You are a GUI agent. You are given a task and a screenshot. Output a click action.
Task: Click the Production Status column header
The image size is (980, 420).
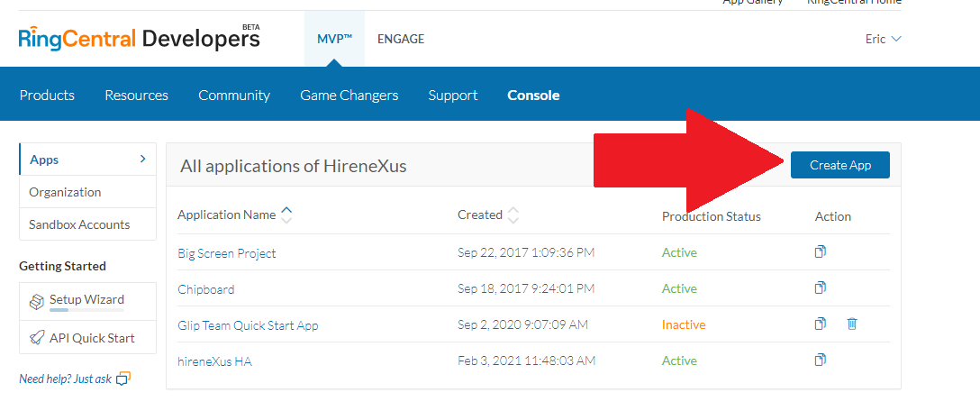coord(712,216)
